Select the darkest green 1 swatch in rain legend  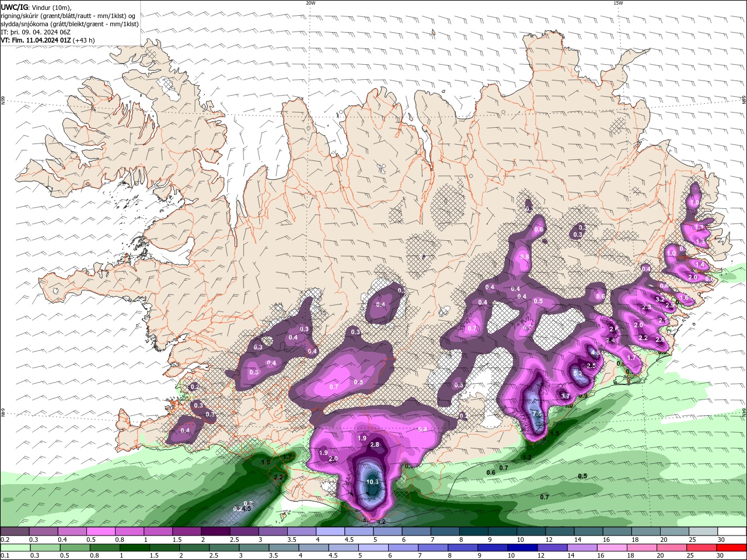(x=135, y=548)
